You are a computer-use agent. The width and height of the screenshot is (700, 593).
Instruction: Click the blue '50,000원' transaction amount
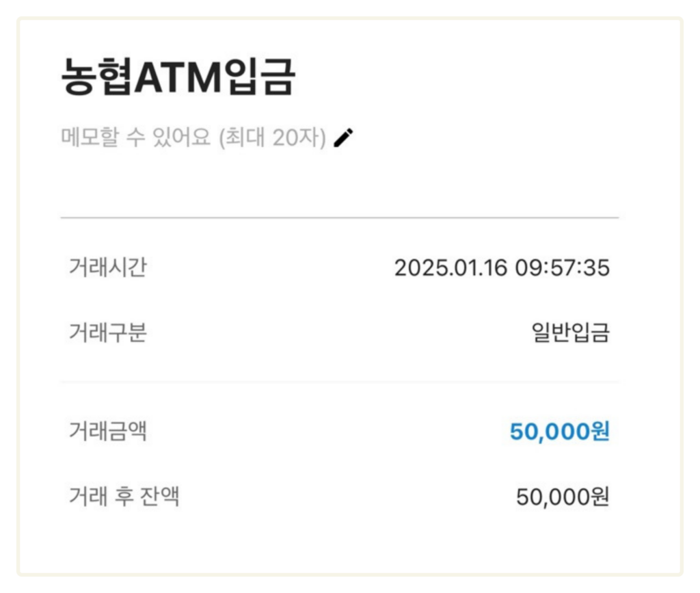559,432
